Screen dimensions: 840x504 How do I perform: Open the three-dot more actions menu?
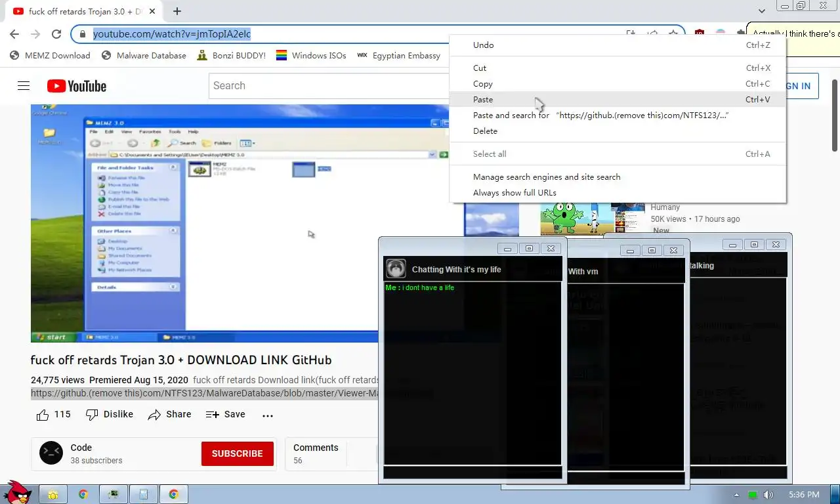[267, 415]
